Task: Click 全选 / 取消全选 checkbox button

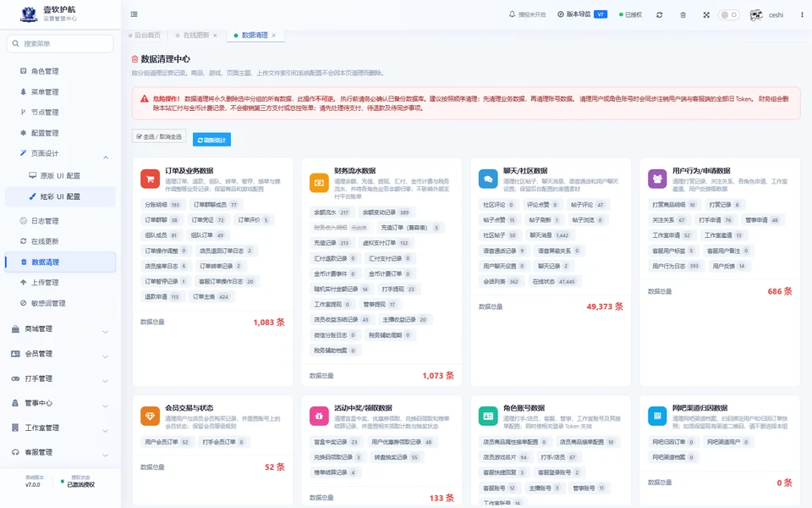Action: pos(159,136)
